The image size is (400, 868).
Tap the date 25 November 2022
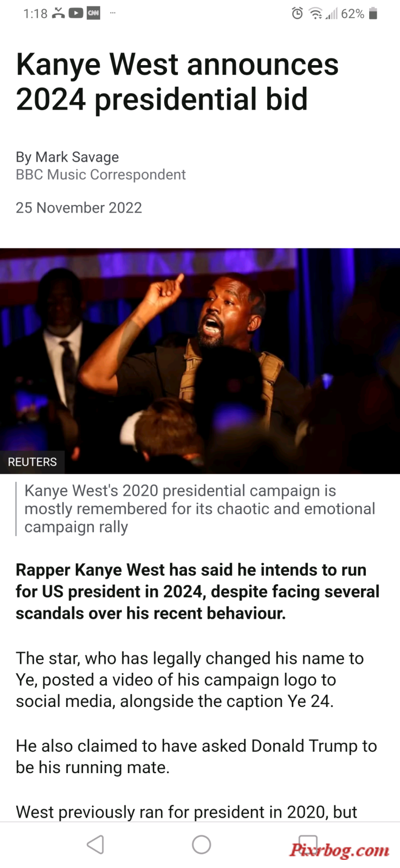pos(79,208)
